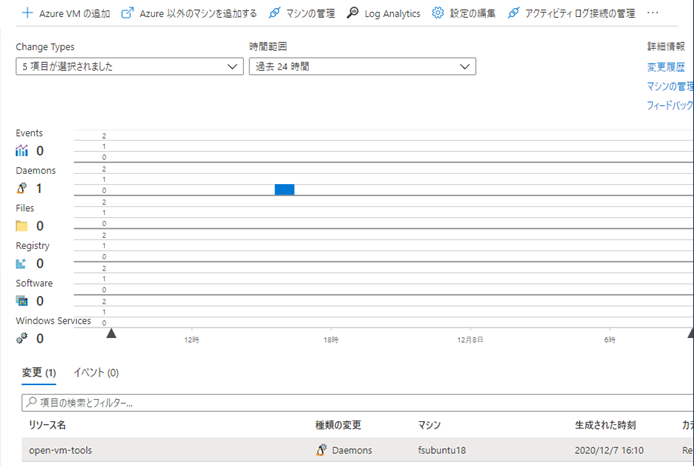Click the 18時 axis label
This screenshot has width=694, height=466.
coord(331,340)
